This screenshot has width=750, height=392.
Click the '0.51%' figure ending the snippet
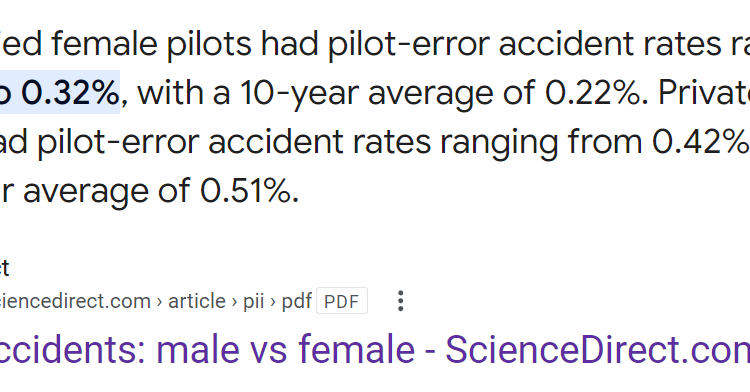(249, 191)
